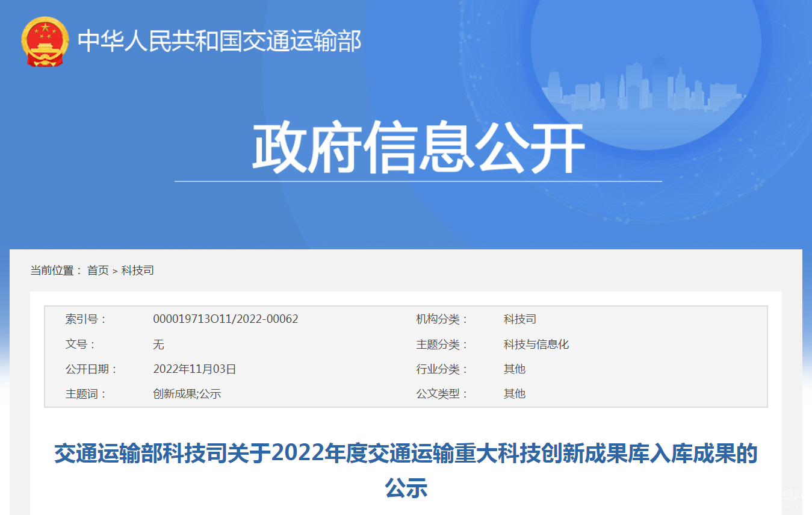Click the 主题词 label
The height and width of the screenshot is (515, 812).
point(85,394)
